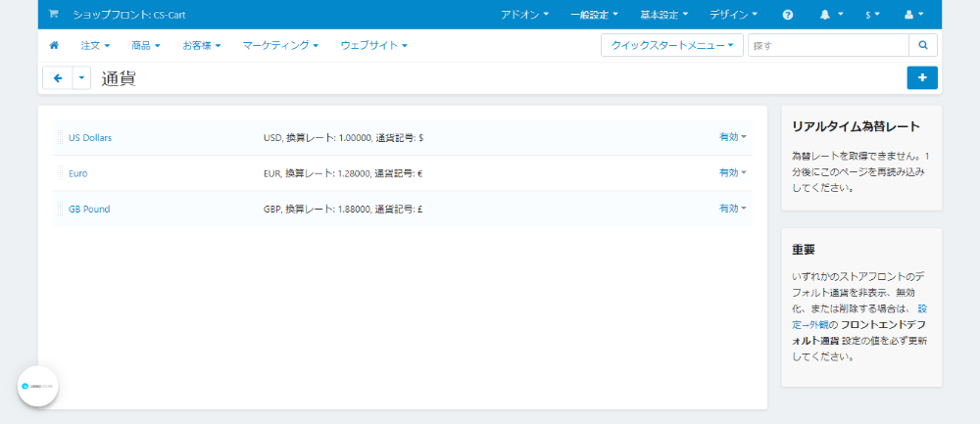Image resolution: width=980 pixels, height=424 pixels.
Task: Open the デザイン menu
Action: click(733, 15)
